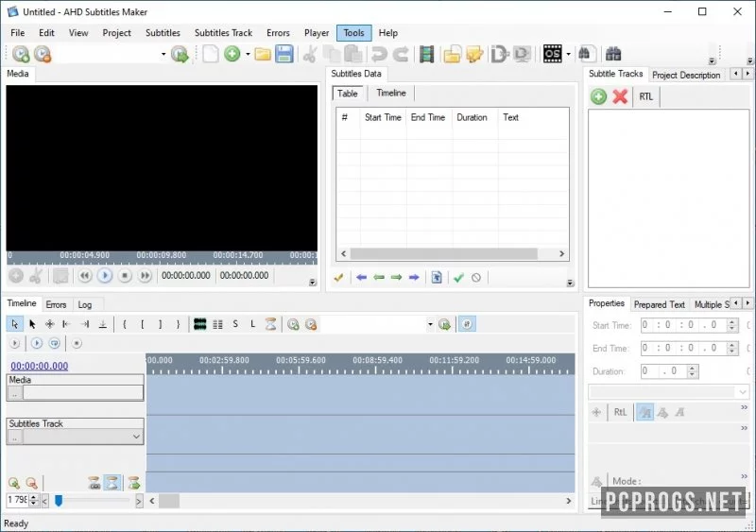
Task: Toggle the highlighted select cursor tool in timeline
Action: click(x=14, y=324)
